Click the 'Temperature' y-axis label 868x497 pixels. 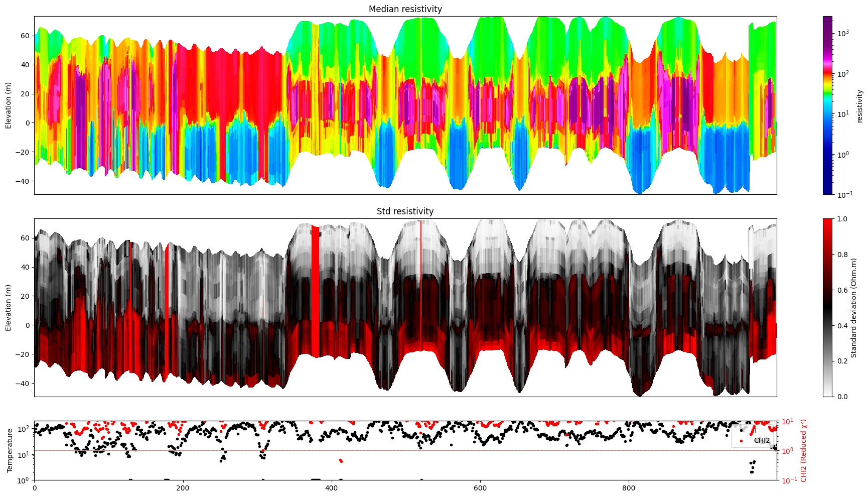coord(10,450)
